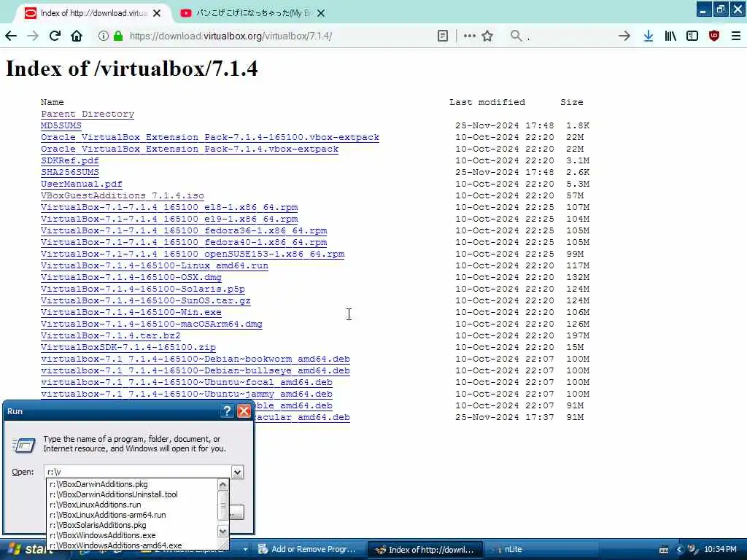Reload the current page
This screenshot has width=747, height=560.
tap(55, 36)
